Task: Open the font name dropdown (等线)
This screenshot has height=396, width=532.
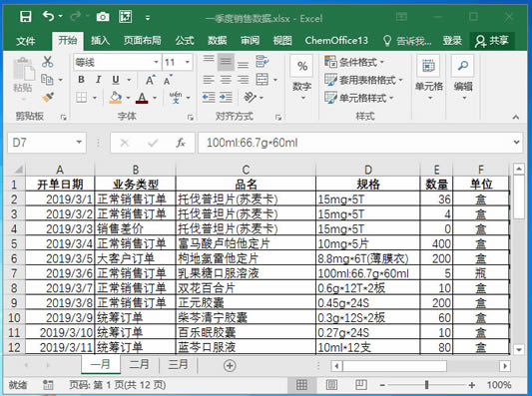Action: pyautogui.click(x=156, y=62)
